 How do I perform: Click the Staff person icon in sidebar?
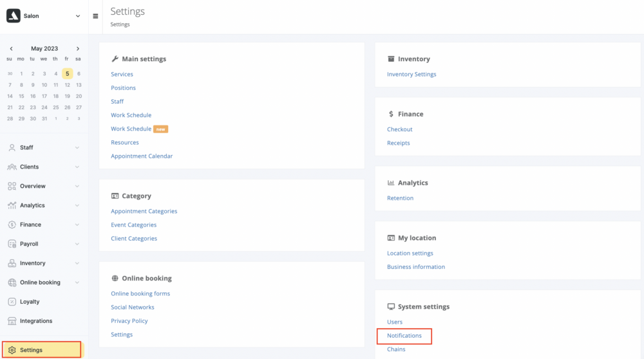coord(12,147)
